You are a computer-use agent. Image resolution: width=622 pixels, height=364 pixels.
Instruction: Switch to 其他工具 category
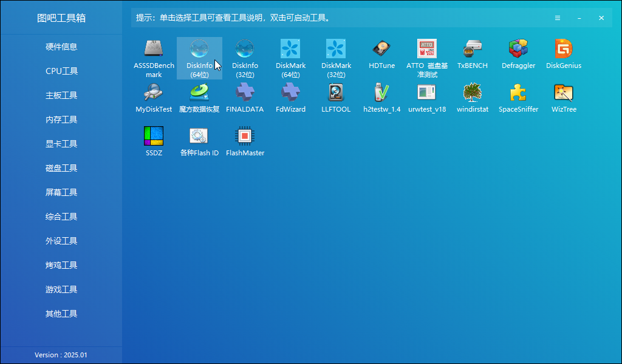tap(61, 314)
